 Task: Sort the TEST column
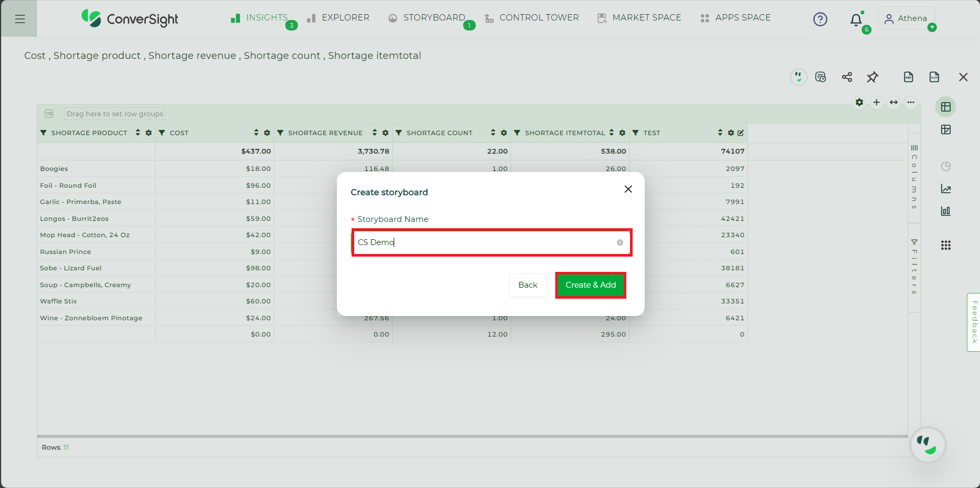[720, 133]
